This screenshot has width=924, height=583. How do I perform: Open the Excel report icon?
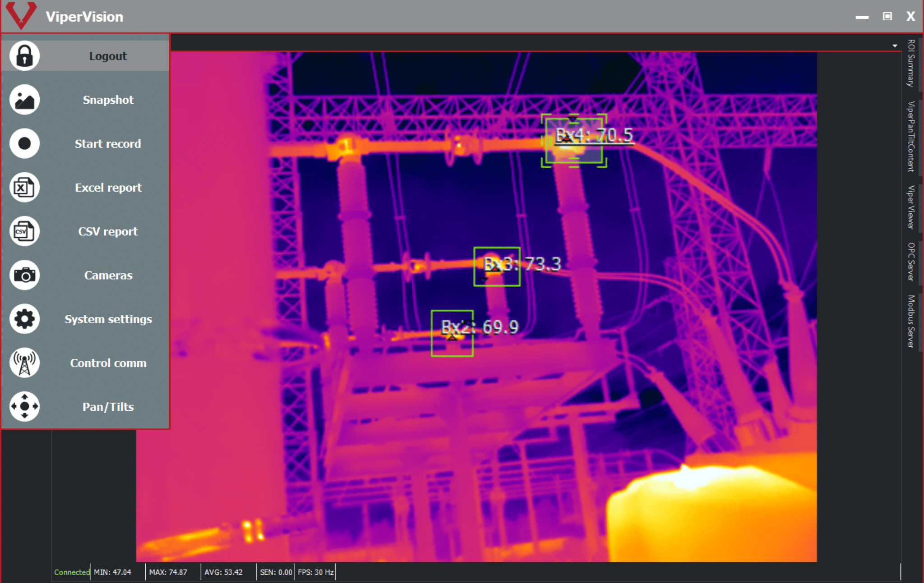click(25, 187)
